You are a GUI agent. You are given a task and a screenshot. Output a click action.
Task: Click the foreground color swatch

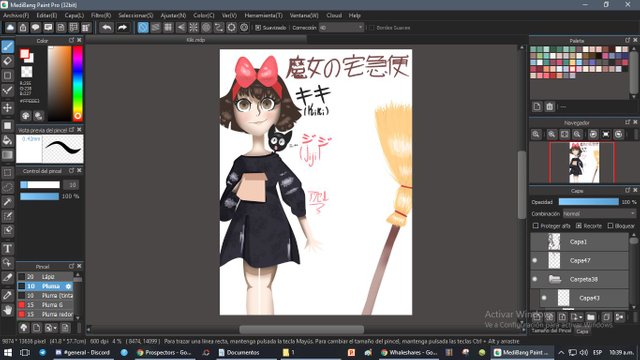tap(24, 53)
